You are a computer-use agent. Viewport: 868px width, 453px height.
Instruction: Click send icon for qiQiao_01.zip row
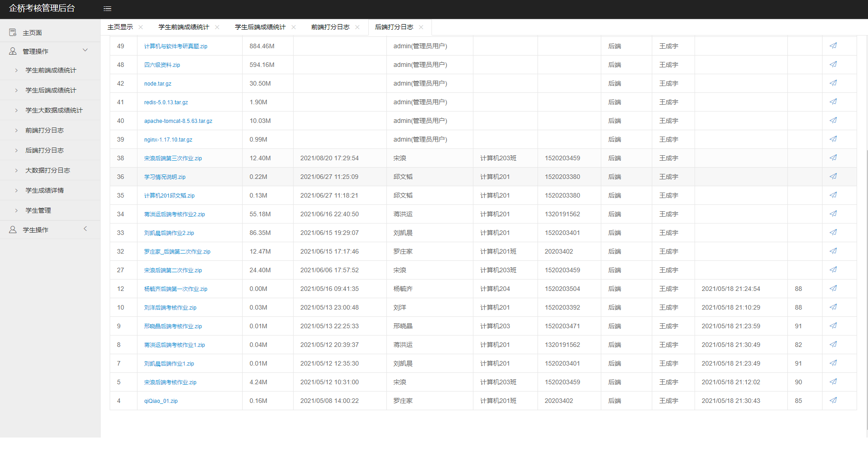tap(833, 400)
